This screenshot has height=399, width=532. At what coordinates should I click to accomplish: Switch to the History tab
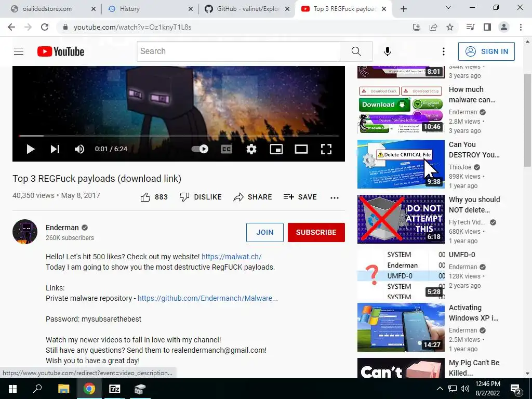(151, 9)
